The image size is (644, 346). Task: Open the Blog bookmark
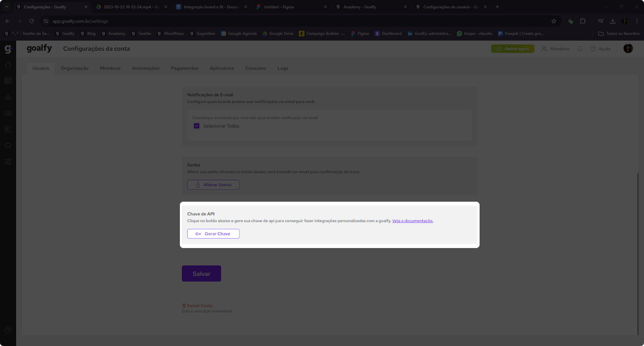pos(88,33)
